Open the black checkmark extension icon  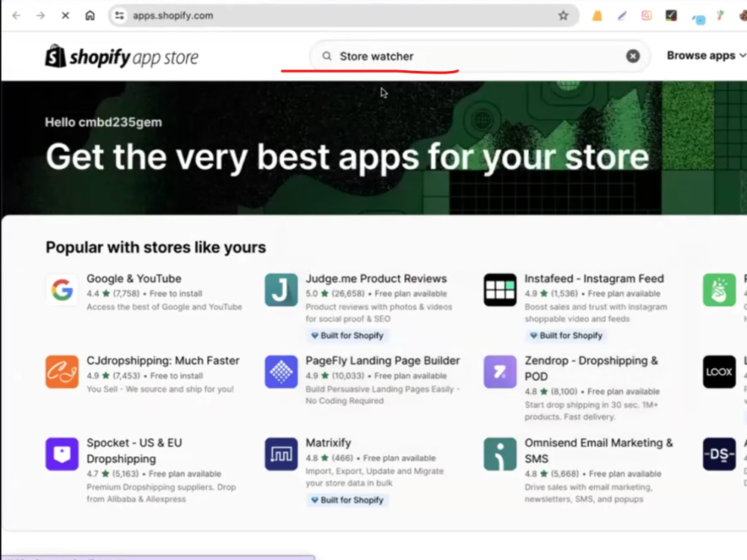pos(671,16)
